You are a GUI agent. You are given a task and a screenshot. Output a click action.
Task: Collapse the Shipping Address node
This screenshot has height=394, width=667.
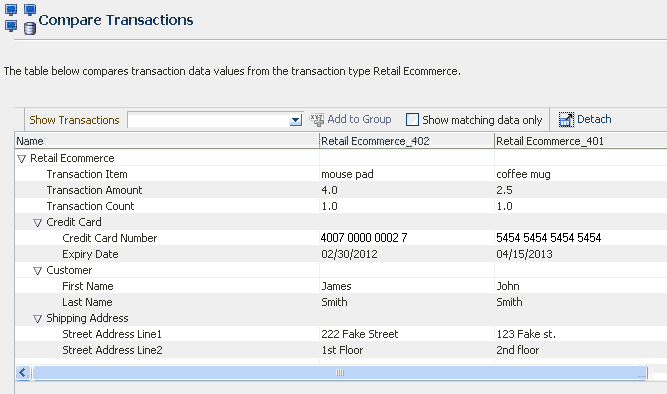tap(37, 319)
